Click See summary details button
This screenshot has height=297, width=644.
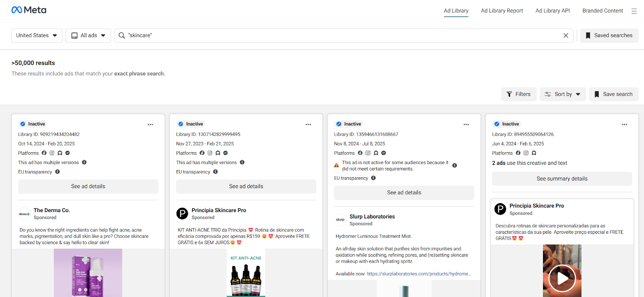click(562, 179)
